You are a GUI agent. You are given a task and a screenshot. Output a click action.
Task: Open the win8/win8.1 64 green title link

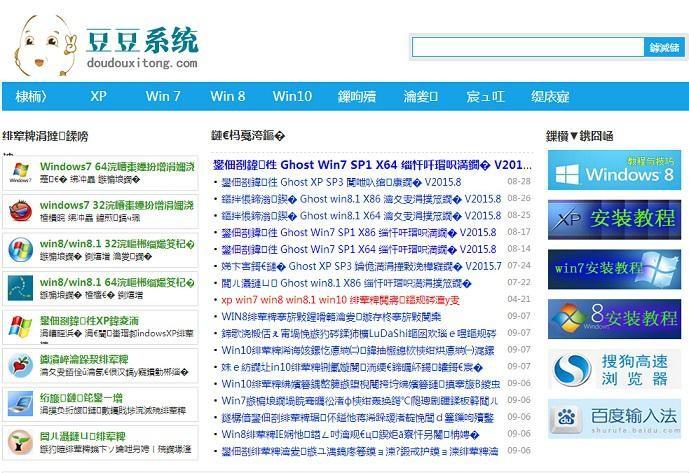pyautogui.click(x=117, y=282)
